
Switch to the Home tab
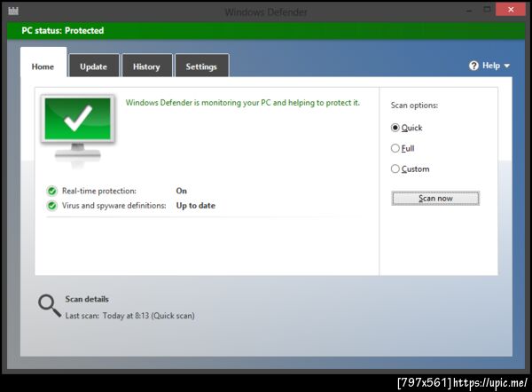(43, 62)
